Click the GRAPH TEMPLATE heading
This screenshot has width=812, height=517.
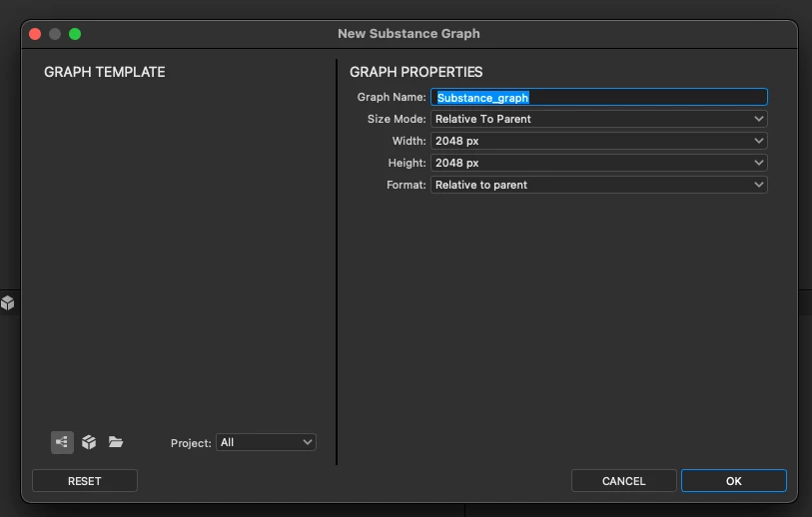click(105, 72)
